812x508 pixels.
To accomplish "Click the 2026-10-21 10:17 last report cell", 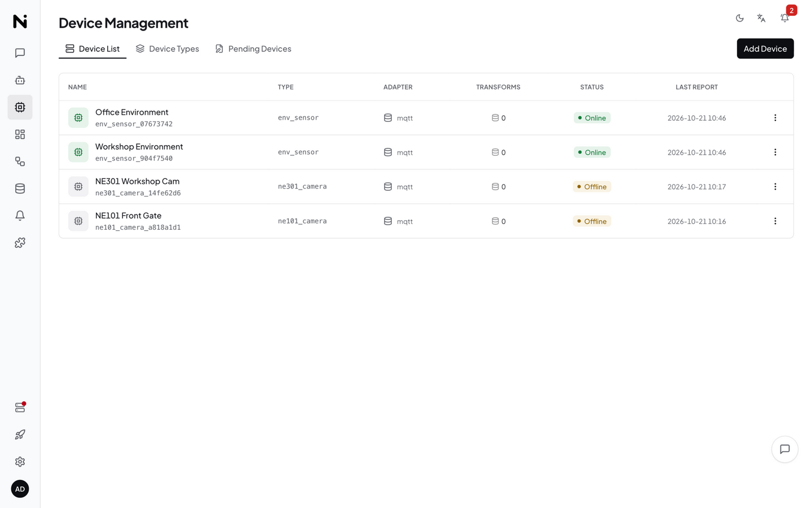I will (697, 187).
